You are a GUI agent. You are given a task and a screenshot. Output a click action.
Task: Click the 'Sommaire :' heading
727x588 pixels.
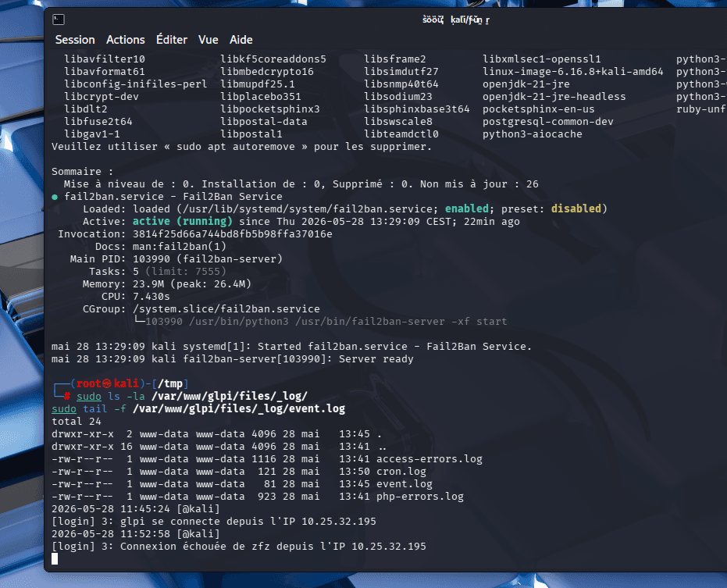click(83, 172)
